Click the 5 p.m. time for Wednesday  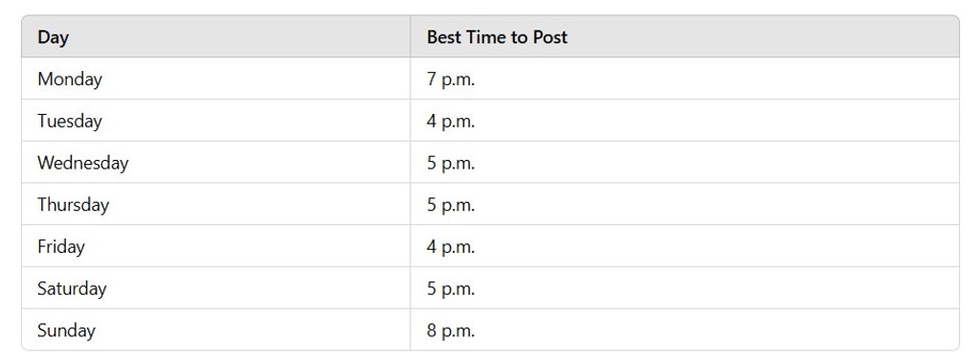pos(451,163)
